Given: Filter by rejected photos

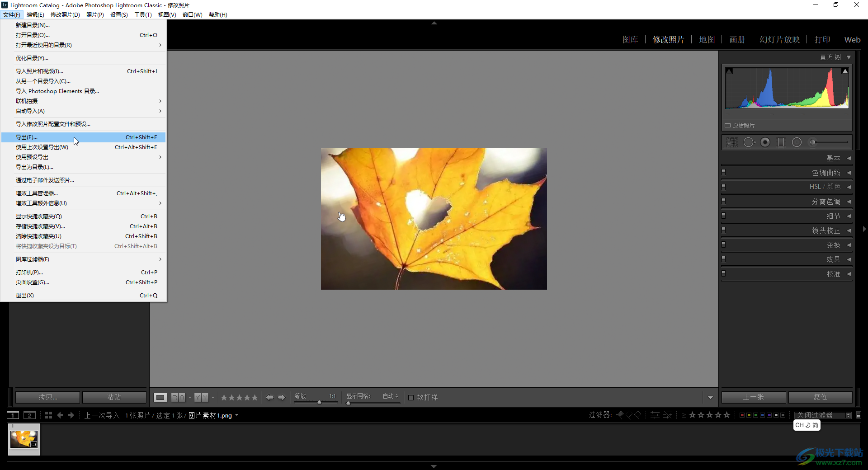Looking at the screenshot, I should coord(637,415).
